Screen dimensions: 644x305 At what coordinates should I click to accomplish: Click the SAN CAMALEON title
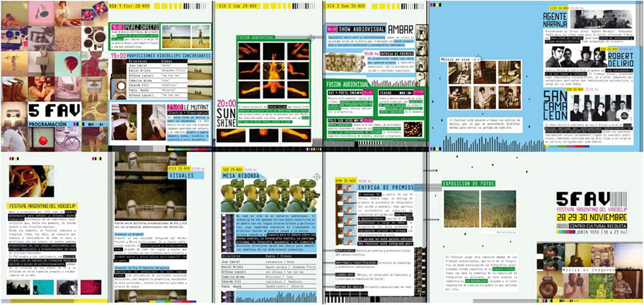pyautogui.click(x=556, y=106)
